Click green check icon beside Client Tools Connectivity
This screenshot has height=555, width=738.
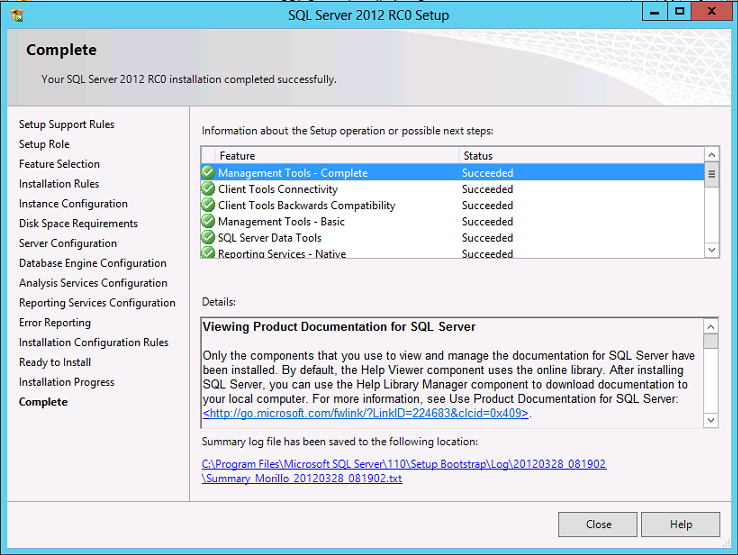point(208,189)
